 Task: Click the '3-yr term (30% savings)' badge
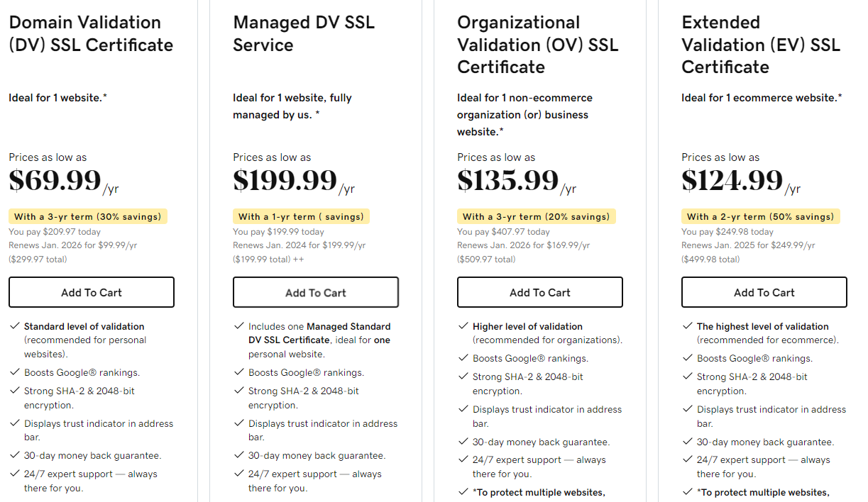point(88,217)
